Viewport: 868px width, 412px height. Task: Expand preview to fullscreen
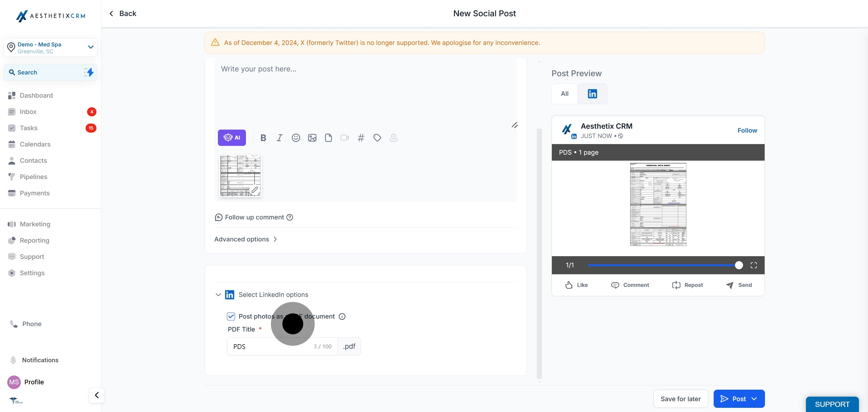pyautogui.click(x=753, y=265)
